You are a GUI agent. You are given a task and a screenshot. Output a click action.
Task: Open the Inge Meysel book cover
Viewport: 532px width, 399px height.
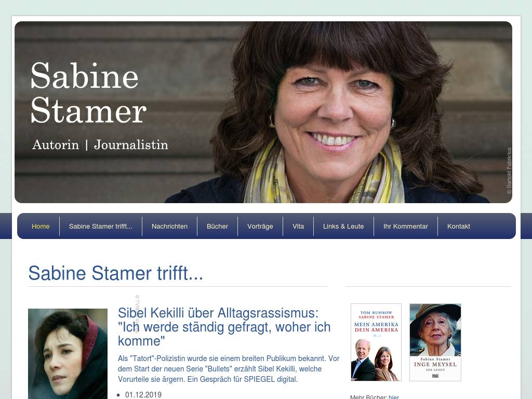pyautogui.click(x=435, y=342)
